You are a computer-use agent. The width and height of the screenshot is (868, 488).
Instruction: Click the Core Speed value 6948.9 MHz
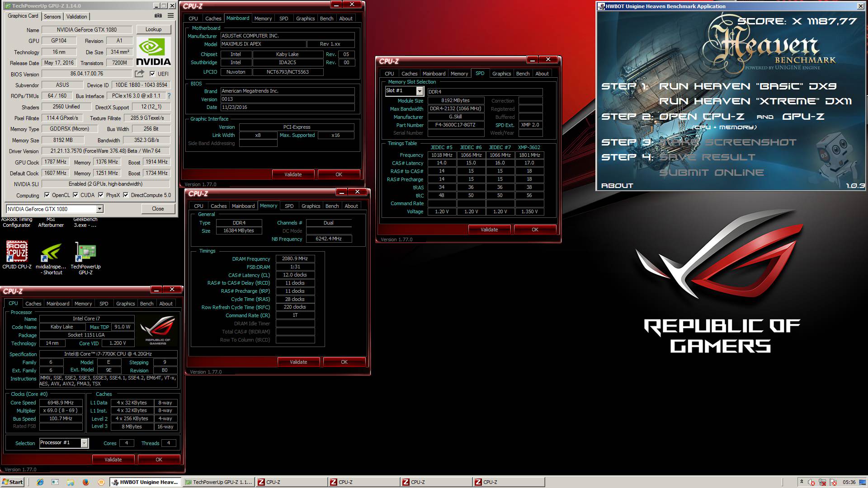pyautogui.click(x=61, y=403)
